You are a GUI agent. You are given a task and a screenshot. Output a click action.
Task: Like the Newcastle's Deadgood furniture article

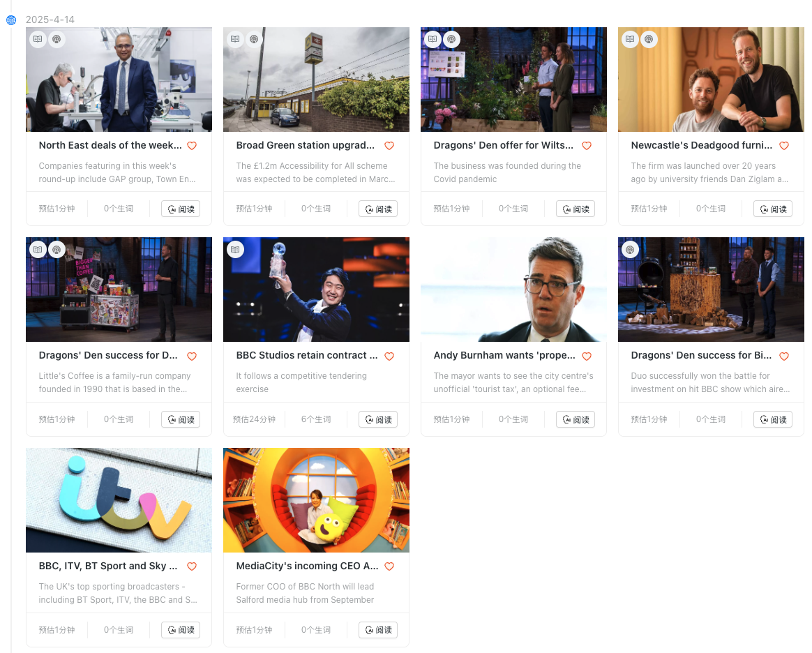(x=784, y=146)
